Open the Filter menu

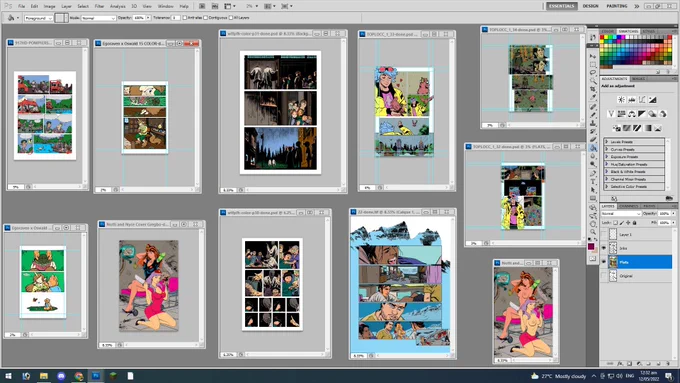pos(99,7)
